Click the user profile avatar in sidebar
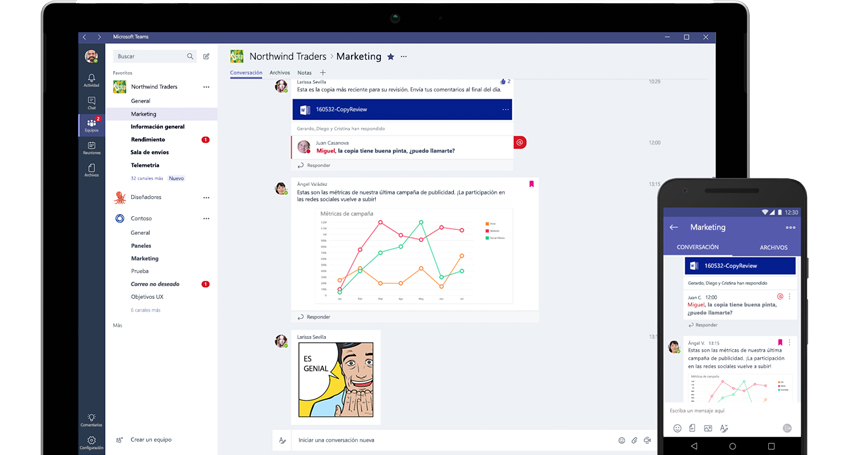Viewport: 850px width, 455px height. pos(91,56)
